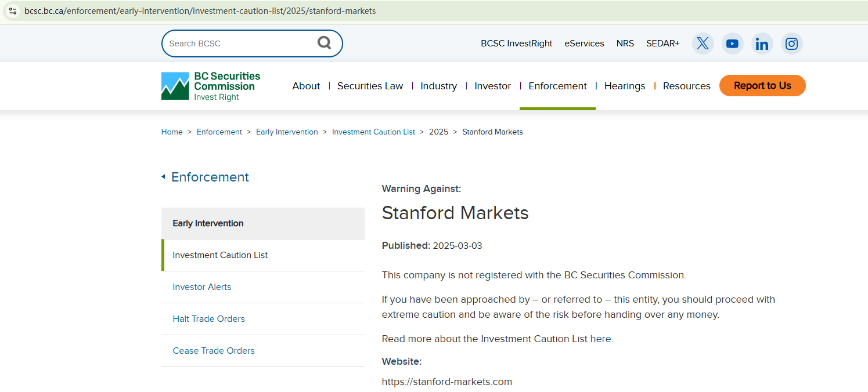Viewport: 868px width, 392px height.
Task: Follow the 'here' Investment Caution List link
Action: (x=600, y=339)
